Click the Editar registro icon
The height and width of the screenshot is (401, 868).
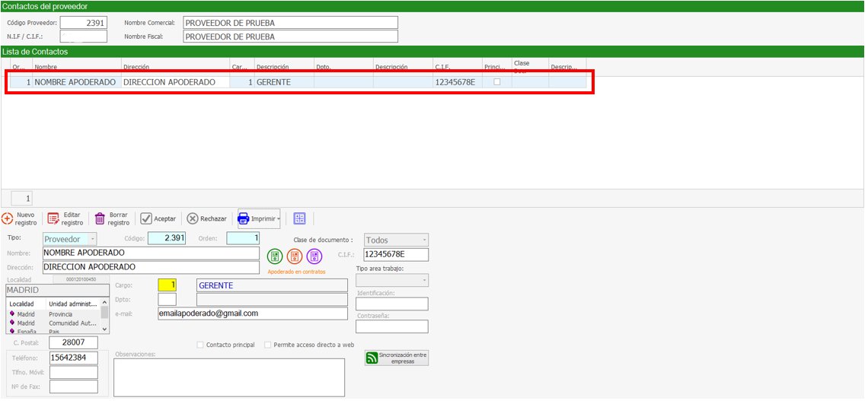pos(53,218)
